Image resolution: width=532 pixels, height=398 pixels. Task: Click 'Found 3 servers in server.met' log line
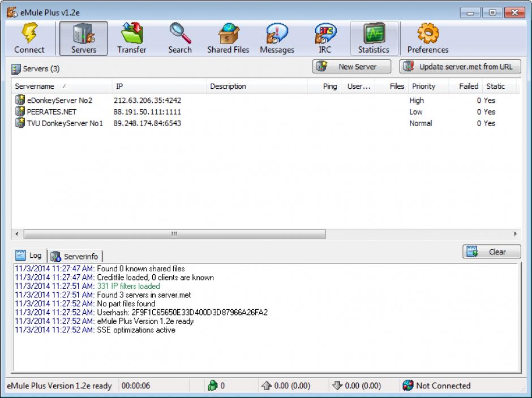[144, 295]
